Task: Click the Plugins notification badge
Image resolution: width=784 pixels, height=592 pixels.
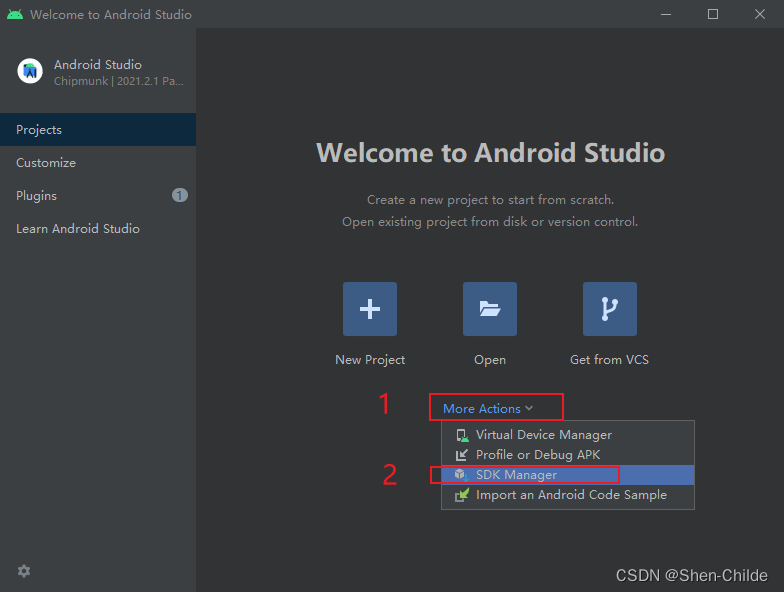Action: pos(180,195)
